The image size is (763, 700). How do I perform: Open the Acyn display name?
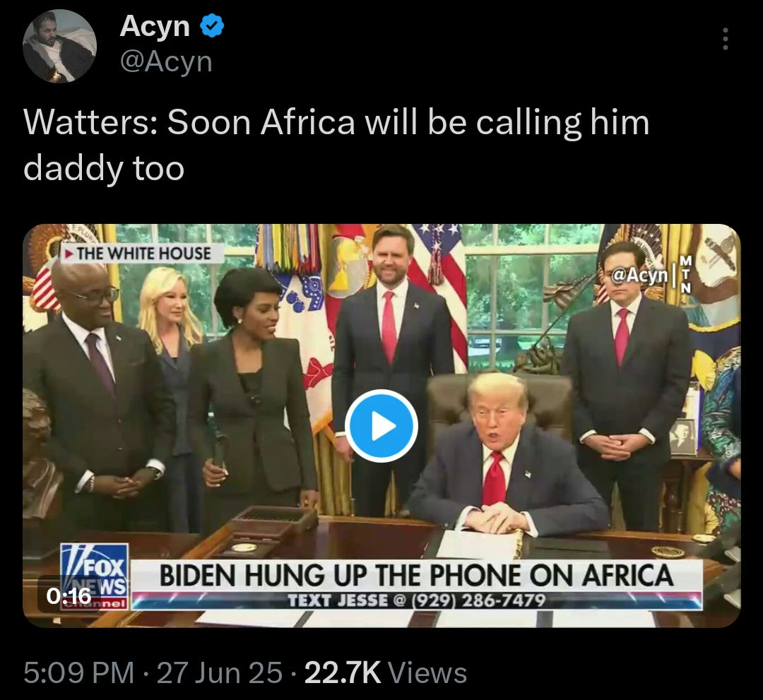[x=155, y=25]
